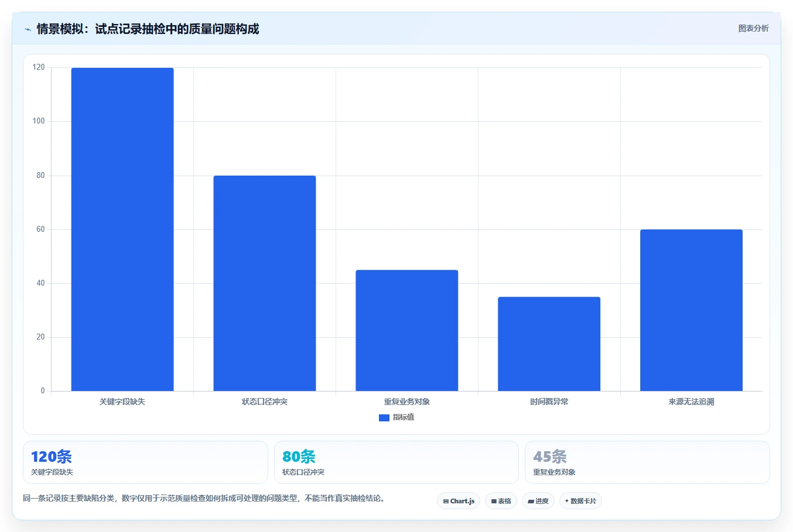Click the 时间戳异常 bar in the chart
Image resolution: width=793 pixels, height=532 pixels.
pos(549,344)
